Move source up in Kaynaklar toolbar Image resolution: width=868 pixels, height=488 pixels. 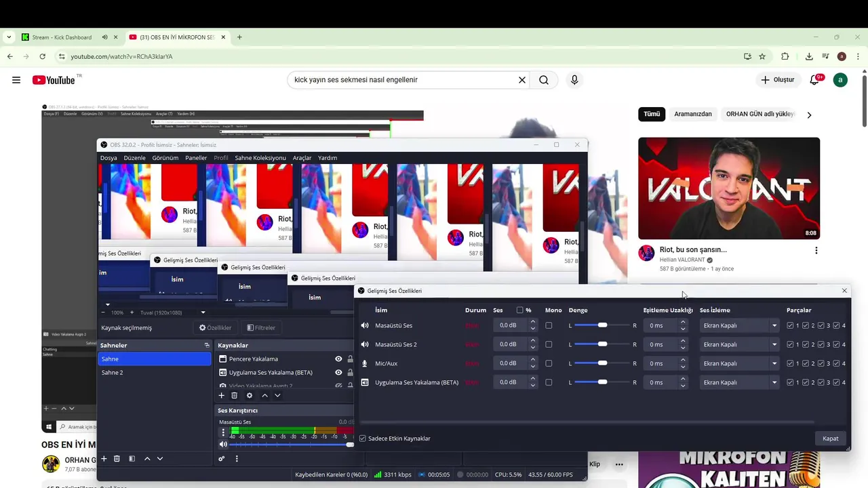tap(264, 395)
